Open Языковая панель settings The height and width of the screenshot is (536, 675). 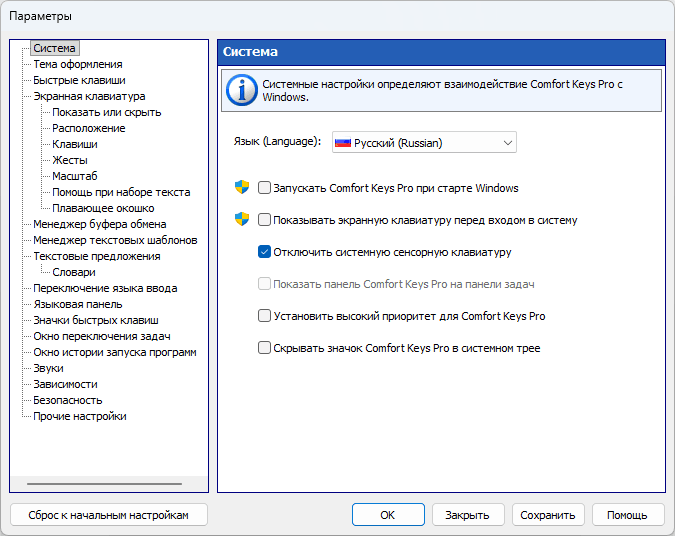click(x=78, y=304)
